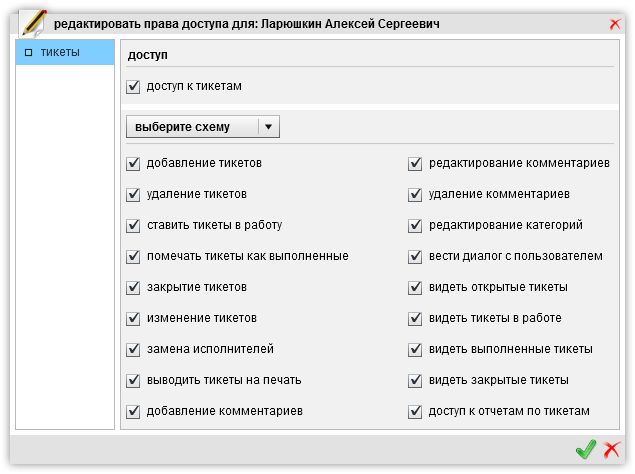Toggle помечать тикеты как выполненные checkbox
Viewport: 635px width, 474px height.
pyautogui.click(x=134, y=256)
